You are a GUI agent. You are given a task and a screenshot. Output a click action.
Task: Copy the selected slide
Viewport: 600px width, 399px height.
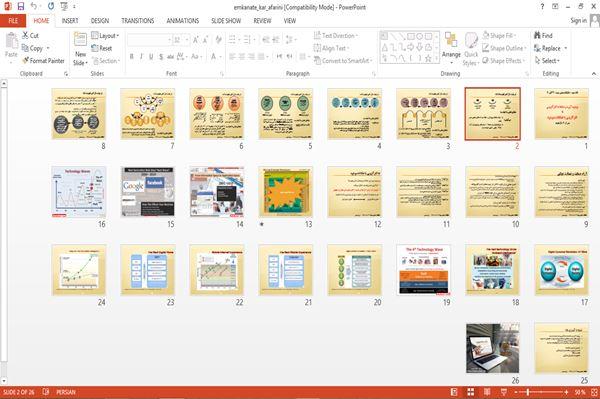32,48
